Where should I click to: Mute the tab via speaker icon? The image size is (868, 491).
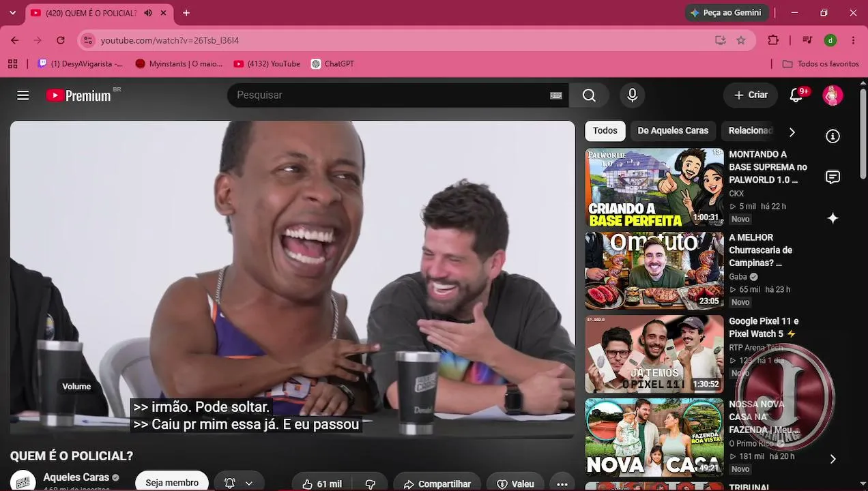[148, 13]
